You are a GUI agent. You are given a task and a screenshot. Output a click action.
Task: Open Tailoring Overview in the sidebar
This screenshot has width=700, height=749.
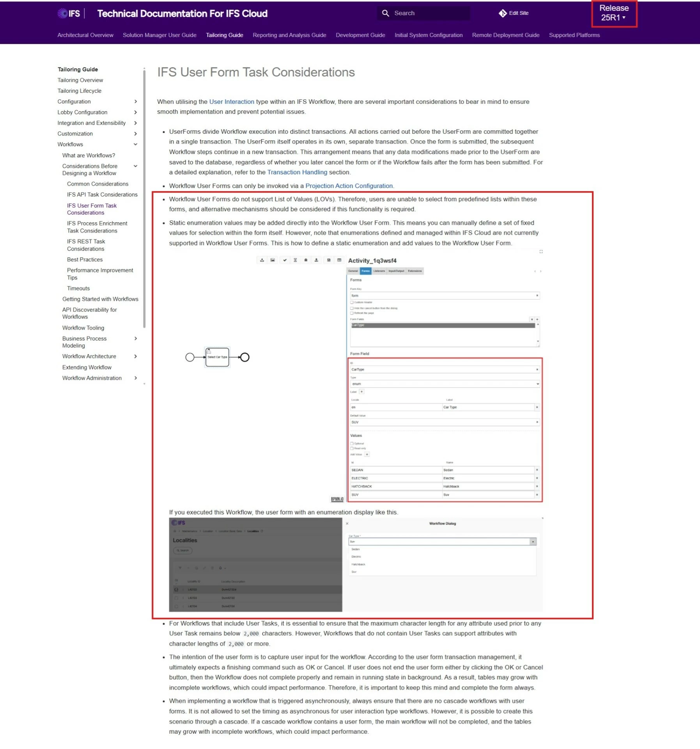click(x=80, y=80)
